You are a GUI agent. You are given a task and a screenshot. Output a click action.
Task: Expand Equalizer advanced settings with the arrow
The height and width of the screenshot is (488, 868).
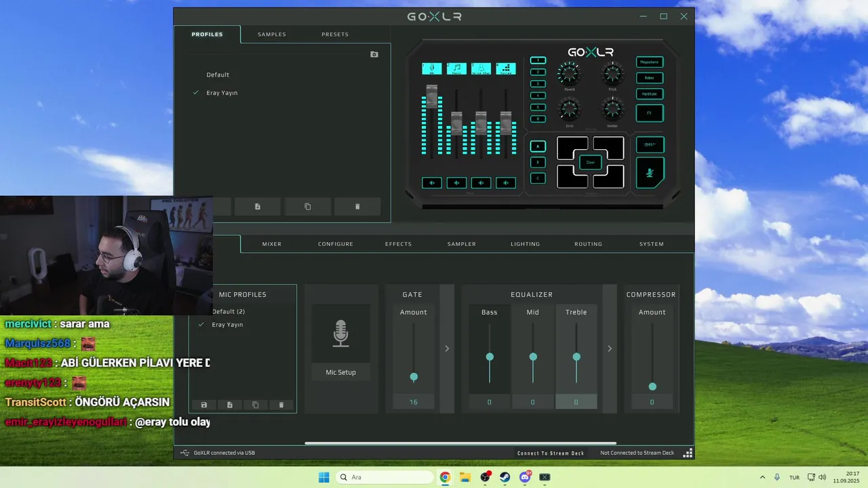[x=610, y=348]
